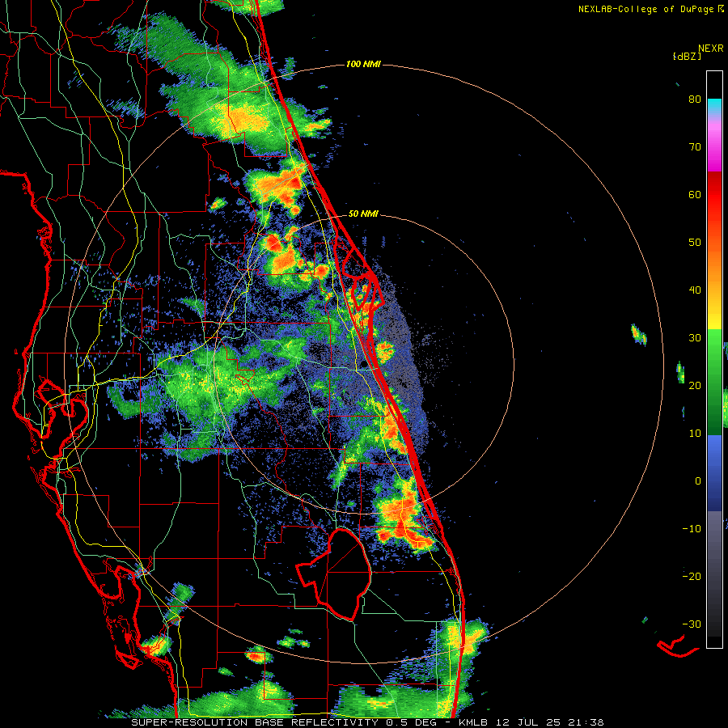
Task: Click the dBZ unit label above the color scale
Action: [x=687, y=56]
